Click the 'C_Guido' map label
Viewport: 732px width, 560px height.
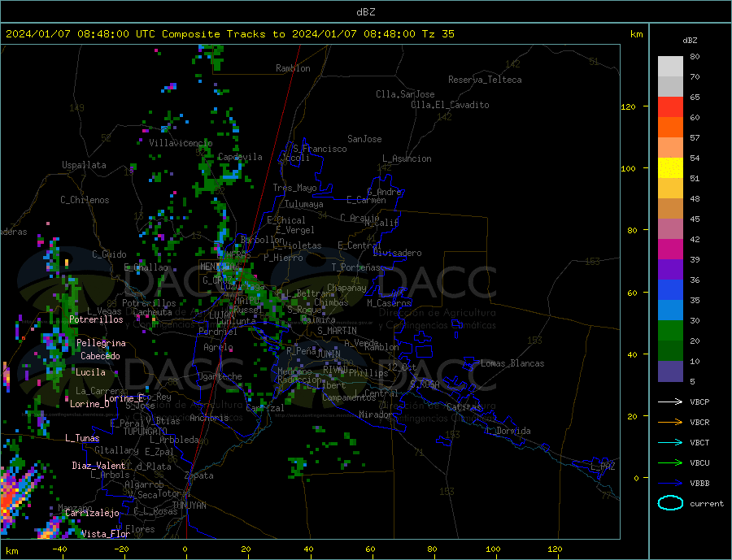[x=109, y=254]
